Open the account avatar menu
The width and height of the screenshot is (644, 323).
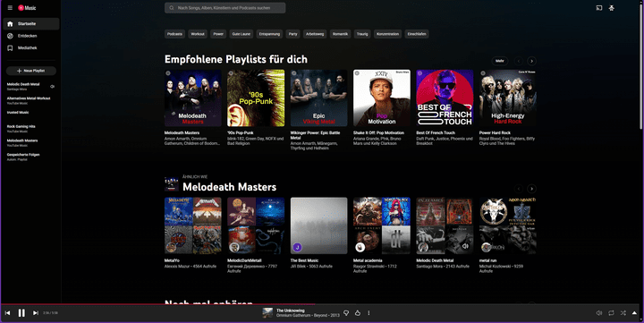612,8
